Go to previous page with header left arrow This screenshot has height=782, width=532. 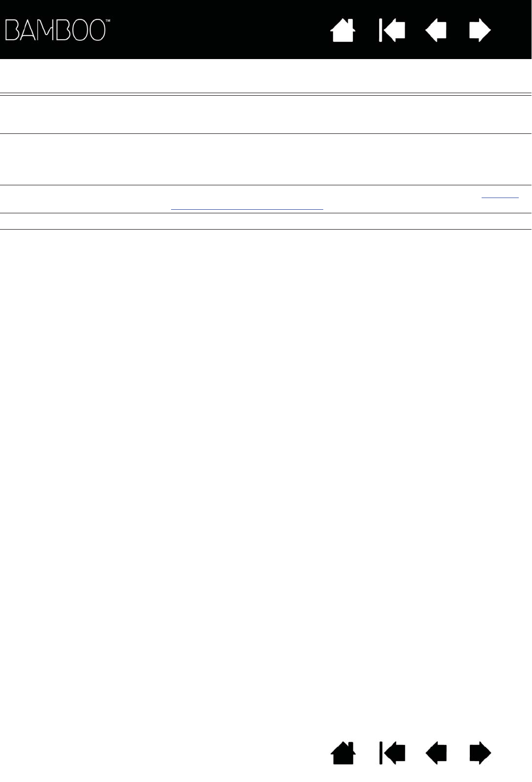436,30
